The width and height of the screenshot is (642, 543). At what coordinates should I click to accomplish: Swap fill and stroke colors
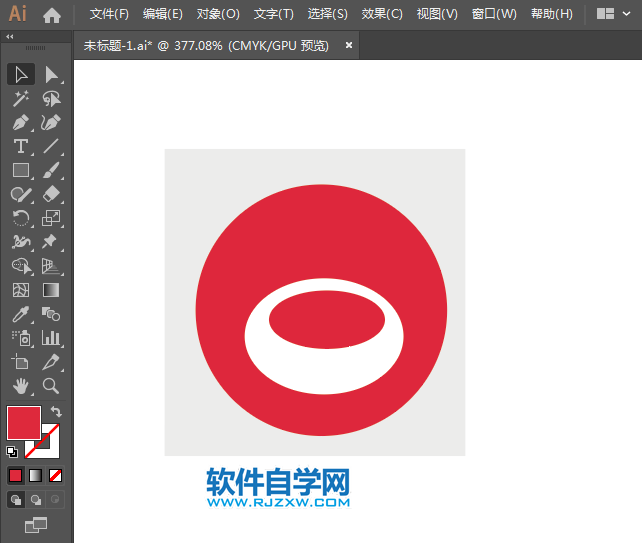click(56, 412)
